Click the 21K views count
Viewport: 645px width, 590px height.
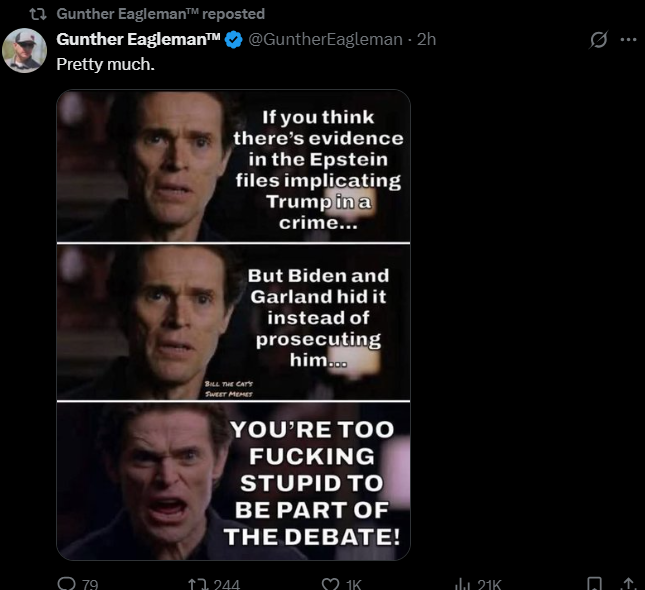coord(490,584)
